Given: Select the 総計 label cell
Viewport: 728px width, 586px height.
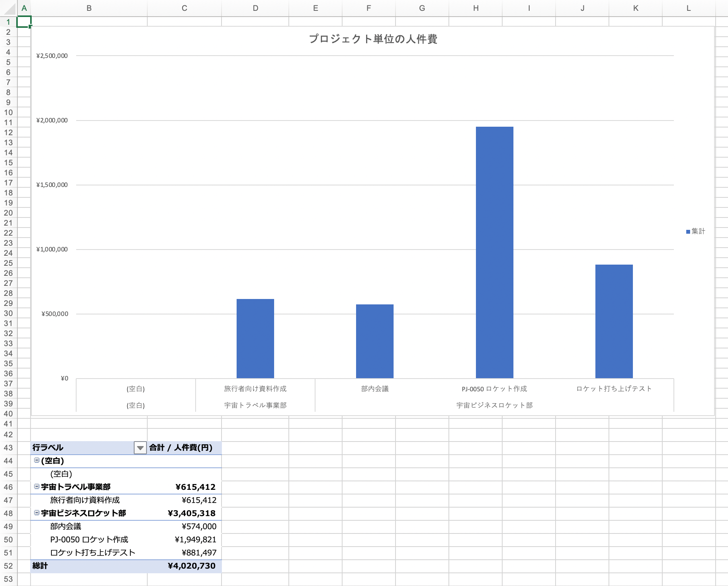Looking at the screenshot, I should (40, 566).
